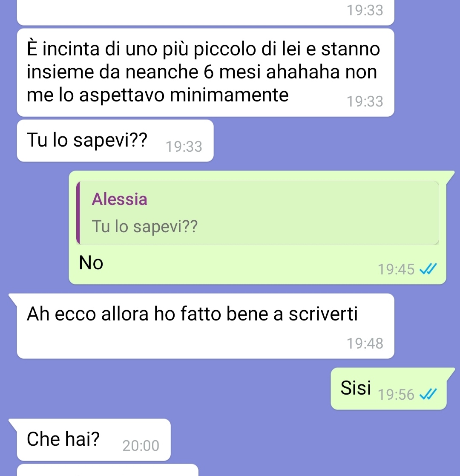Screen dimensions: 460x476
Task: Tap the partially visible bubble at top
Action: (x=205, y=12)
